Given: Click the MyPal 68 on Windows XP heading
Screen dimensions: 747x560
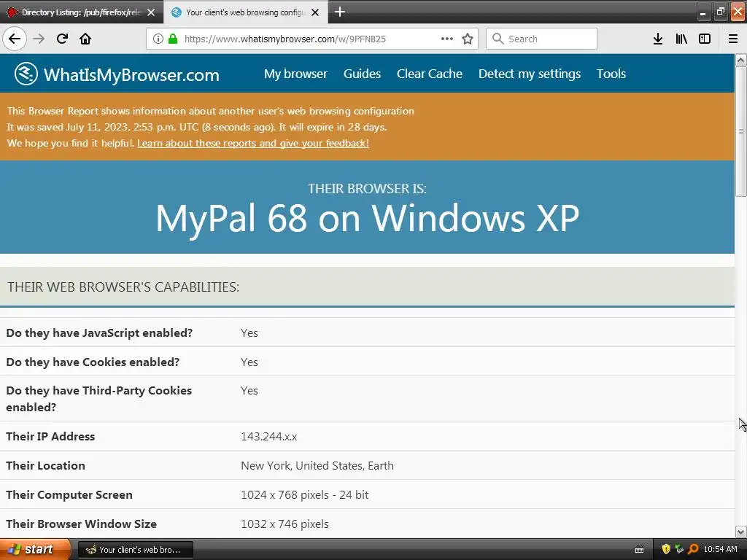Looking at the screenshot, I should click(368, 218).
